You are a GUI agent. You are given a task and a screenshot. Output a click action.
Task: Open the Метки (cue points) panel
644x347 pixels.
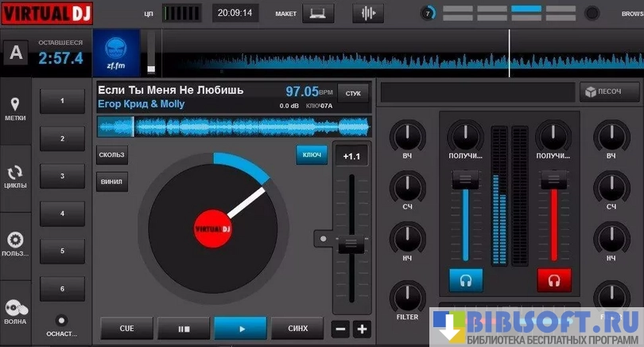(x=15, y=110)
